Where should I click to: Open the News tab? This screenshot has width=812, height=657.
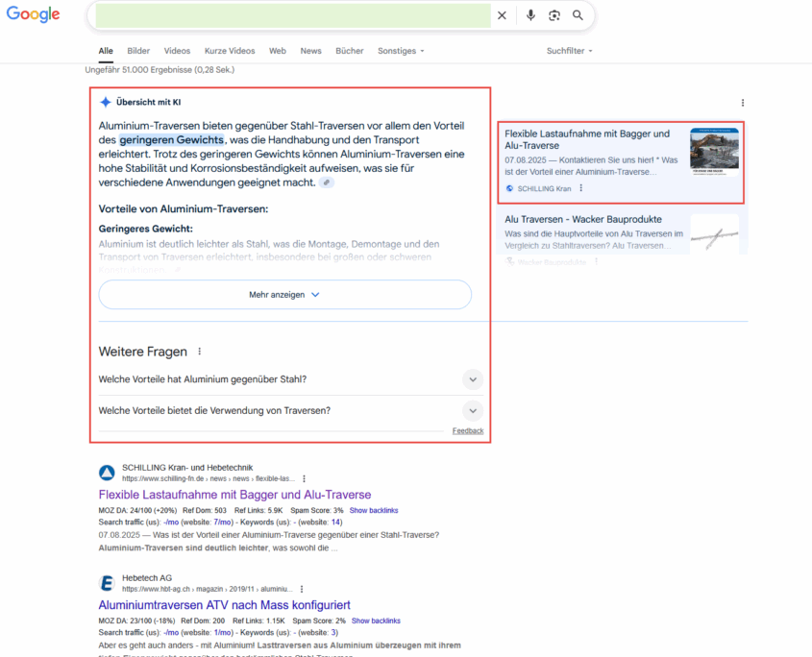[x=310, y=51]
